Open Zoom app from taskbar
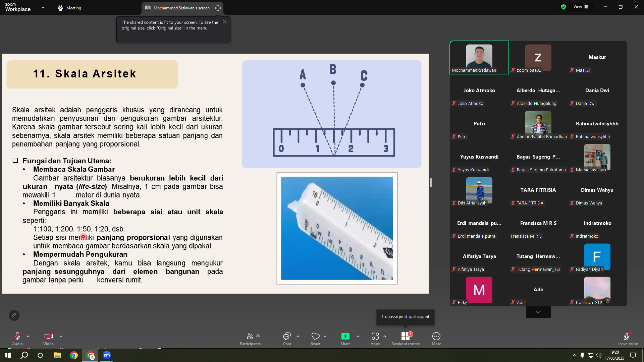Image resolution: width=644 pixels, height=362 pixels. pyautogui.click(x=107, y=355)
